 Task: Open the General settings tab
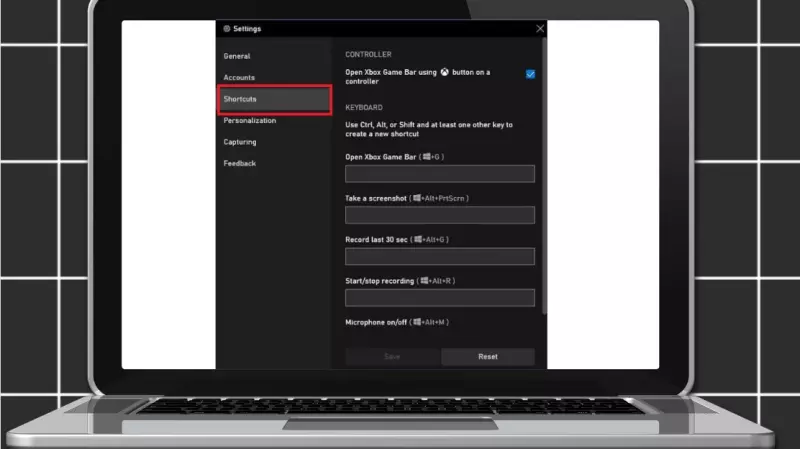click(x=237, y=56)
